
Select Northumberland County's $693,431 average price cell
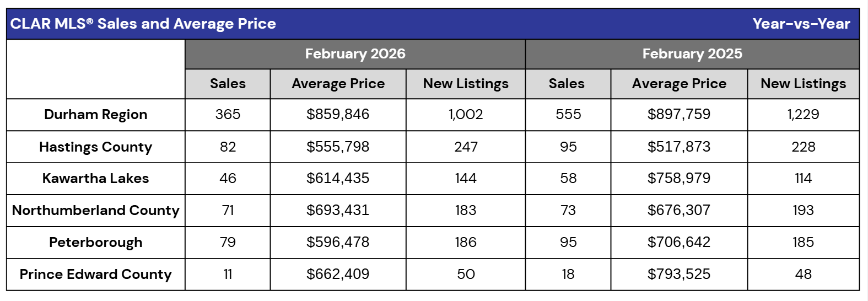[338, 211]
